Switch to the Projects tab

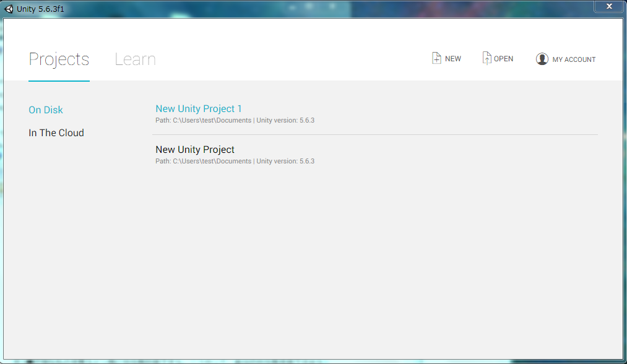[59, 59]
